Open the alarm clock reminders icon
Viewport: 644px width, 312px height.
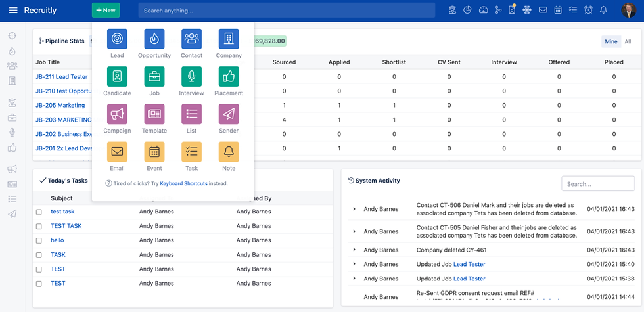click(588, 11)
